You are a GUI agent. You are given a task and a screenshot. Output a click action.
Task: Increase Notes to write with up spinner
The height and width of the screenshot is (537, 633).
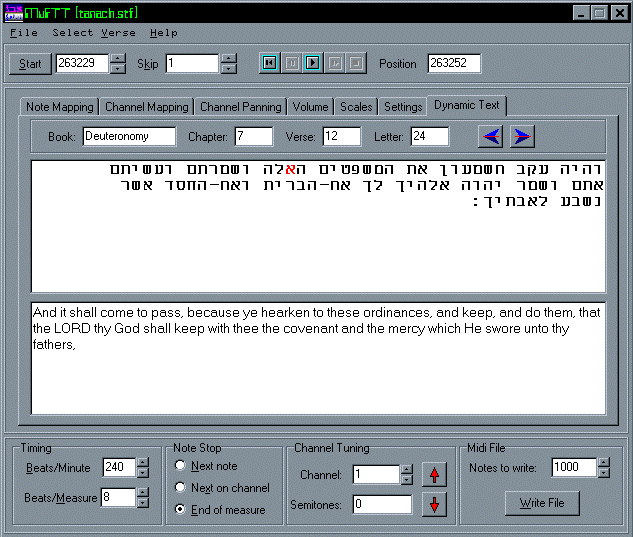pyautogui.click(x=604, y=463)
